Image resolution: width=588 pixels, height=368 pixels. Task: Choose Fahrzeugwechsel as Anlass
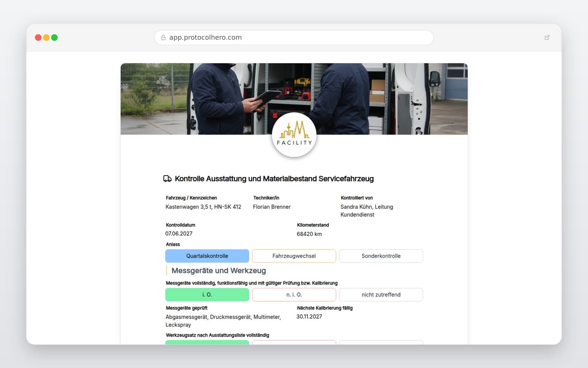(x=294, y=256)
